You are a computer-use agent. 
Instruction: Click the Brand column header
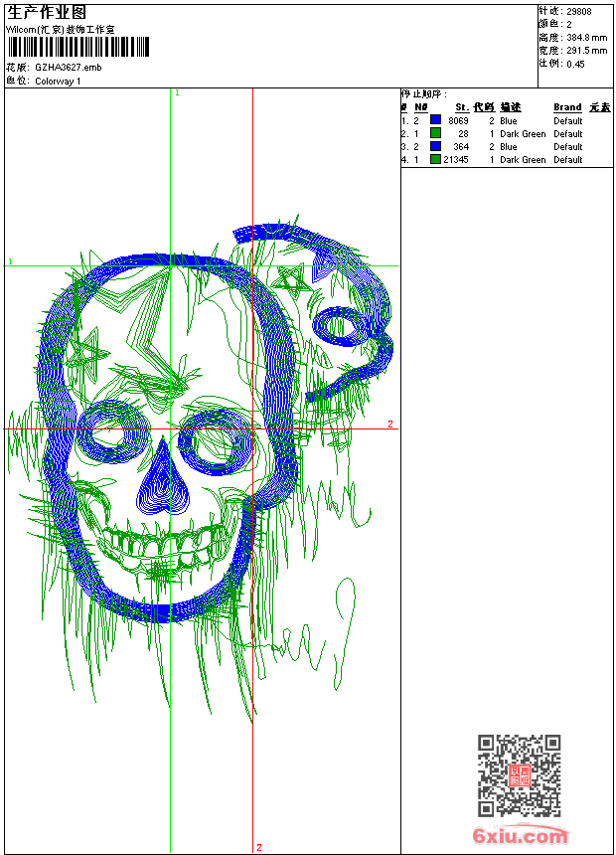click(x=567, y=107)
